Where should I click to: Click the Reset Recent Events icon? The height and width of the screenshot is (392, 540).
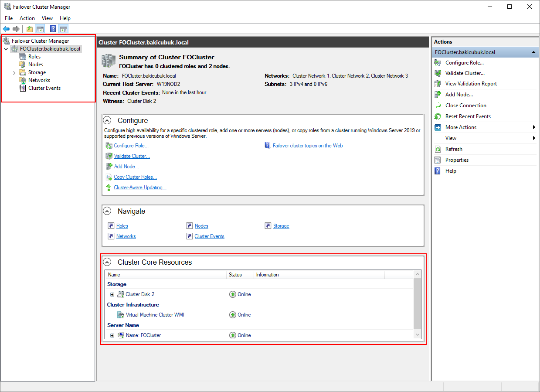point(438,116)
